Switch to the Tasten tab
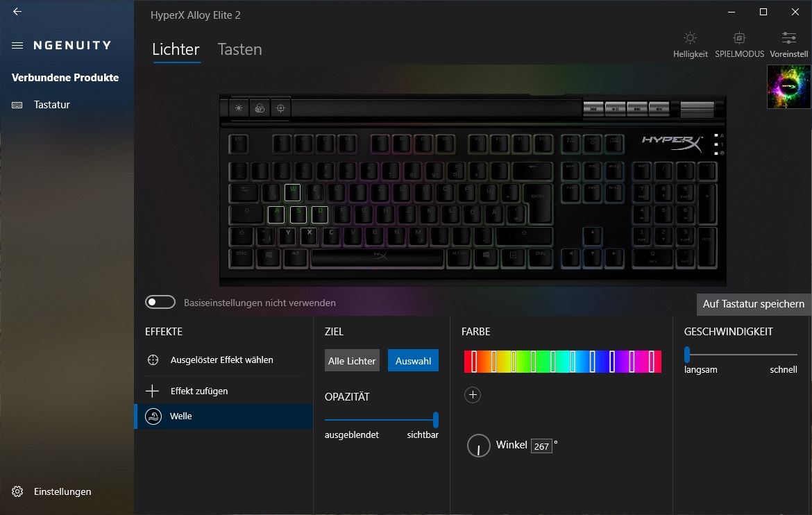812x515 pixels. [x=239, y=49]
